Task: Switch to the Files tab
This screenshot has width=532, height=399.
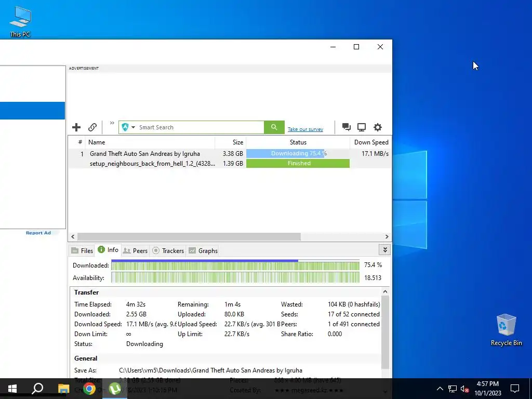Action: pos(82,251)
